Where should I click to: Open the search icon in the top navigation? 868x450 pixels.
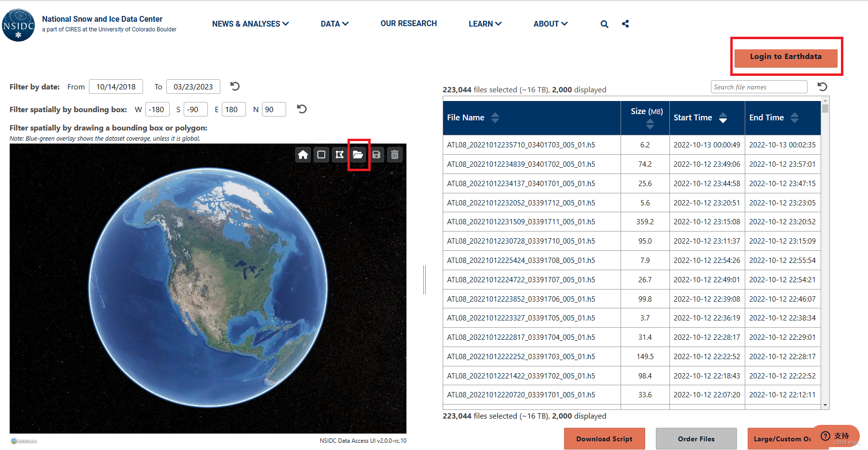(604, 23)
